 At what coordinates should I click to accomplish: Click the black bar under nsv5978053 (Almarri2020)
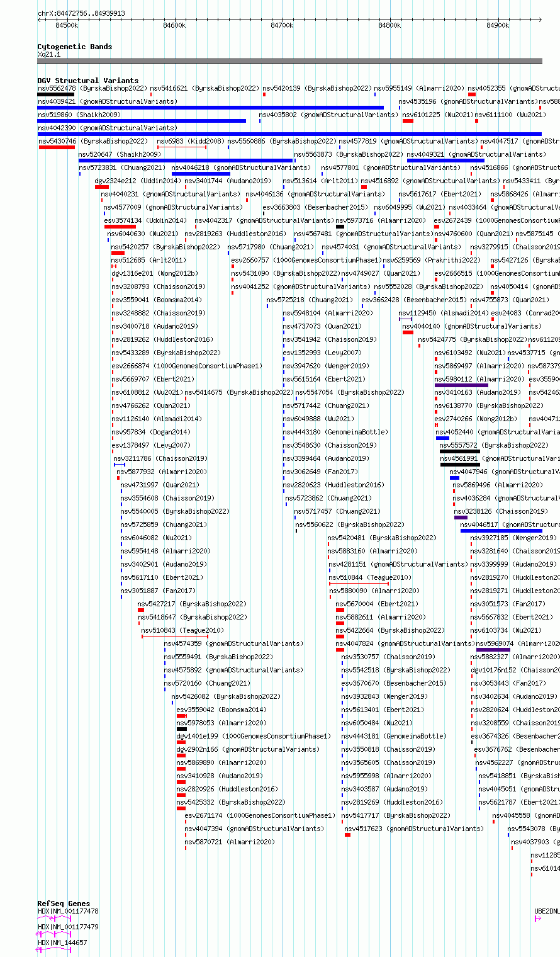tap(182, 729)
